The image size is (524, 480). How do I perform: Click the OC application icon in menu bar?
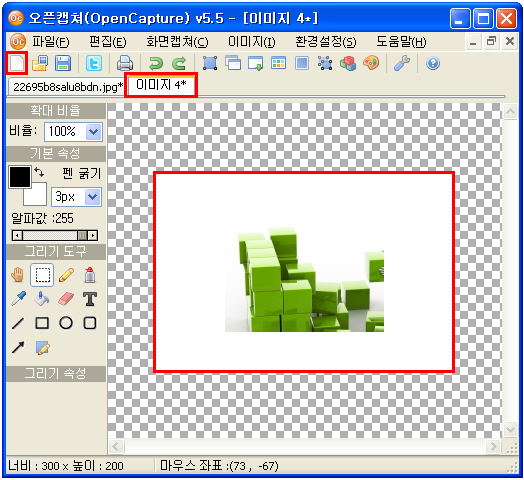18,42
